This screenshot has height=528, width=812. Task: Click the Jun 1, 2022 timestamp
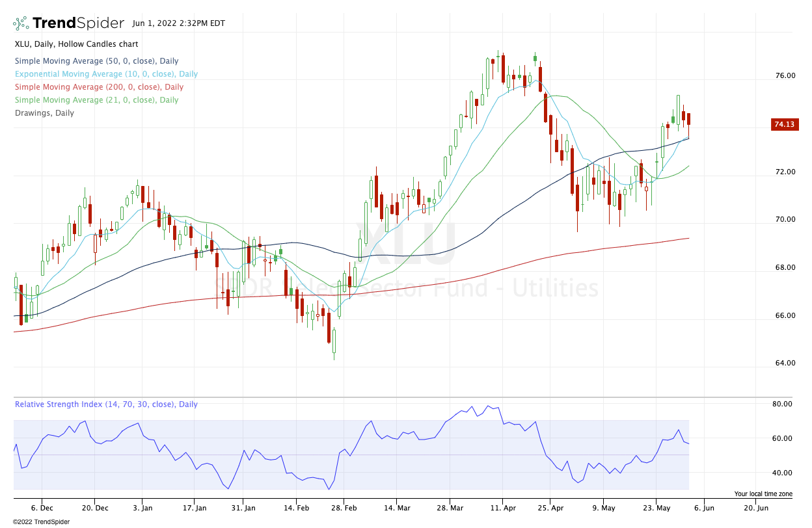tap(178, 23)
